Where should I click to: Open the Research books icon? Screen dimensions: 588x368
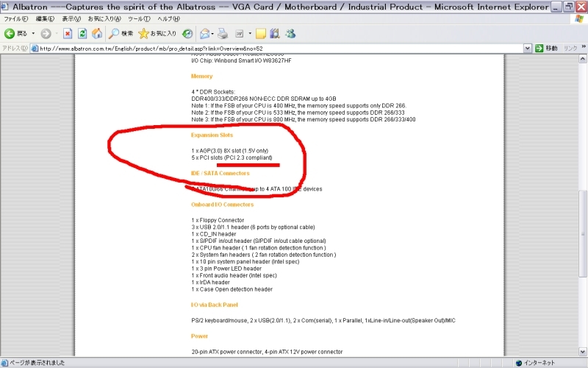point(275,34)
